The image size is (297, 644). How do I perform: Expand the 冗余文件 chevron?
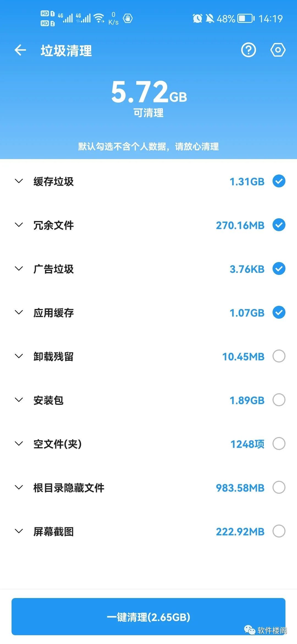[x=19, y=225]
